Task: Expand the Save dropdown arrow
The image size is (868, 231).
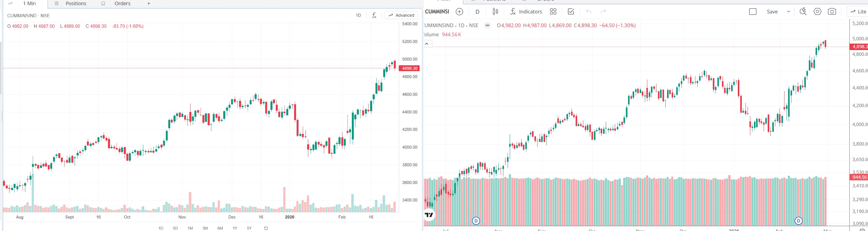Action: (788, 12)
